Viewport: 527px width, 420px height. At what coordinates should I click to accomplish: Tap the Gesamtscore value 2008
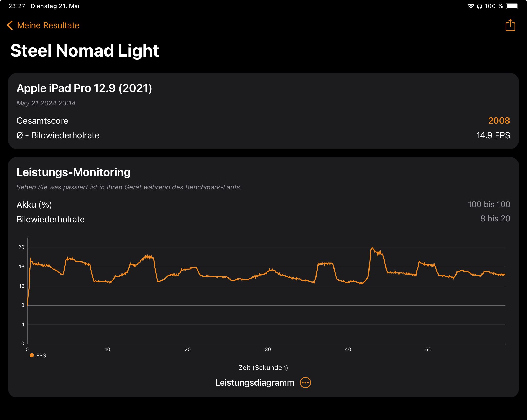tap(499, 121)
